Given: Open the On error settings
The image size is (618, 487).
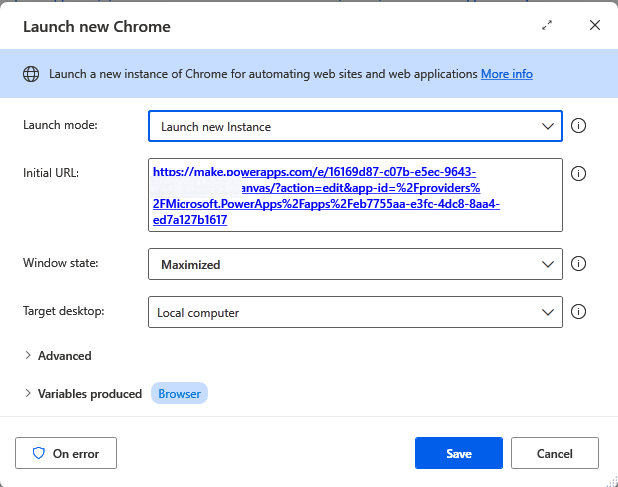Looking at the screenshot, I should tap(66, 453).
